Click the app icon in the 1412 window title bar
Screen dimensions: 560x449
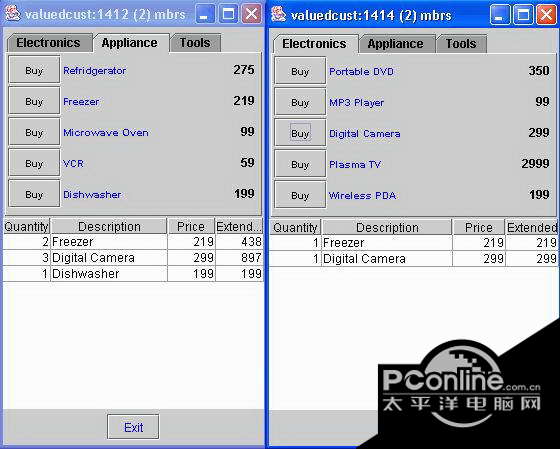pos(12,14)
